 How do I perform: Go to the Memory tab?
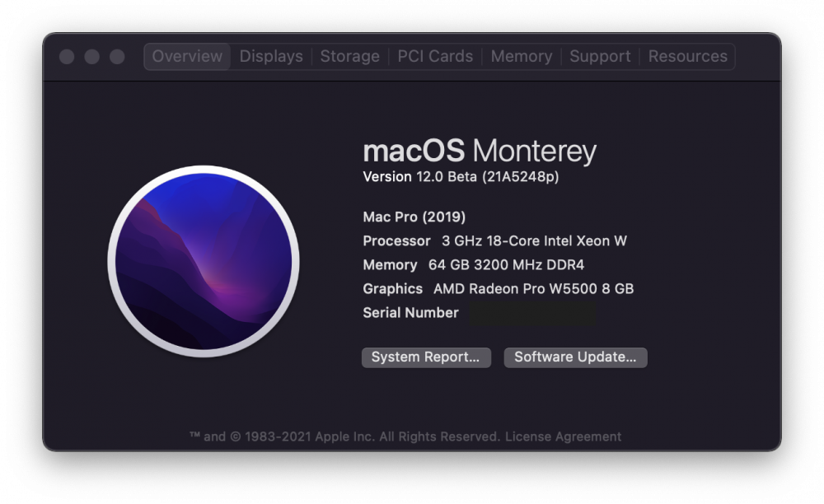[522, 56]
